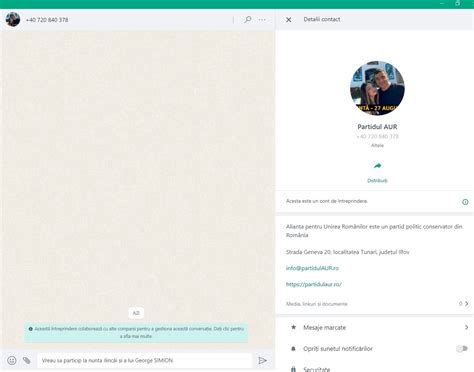Click the star icon beside Mesaje marcate
The width and height of the screenshot is (474, 372).
click(x=293, y=327)
